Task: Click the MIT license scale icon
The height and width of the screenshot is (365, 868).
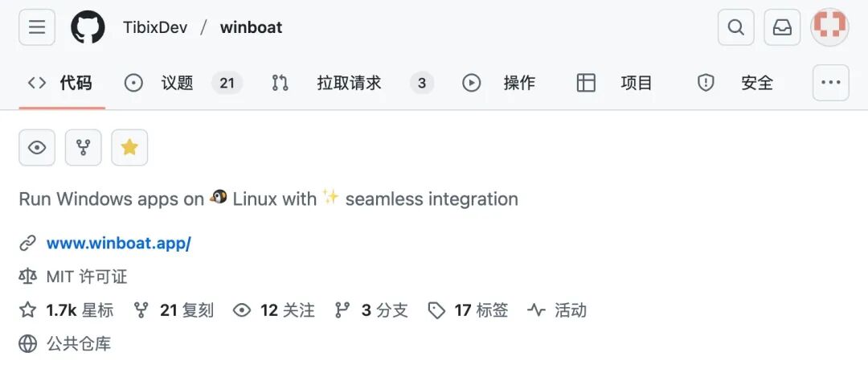Action: point(28,277)
